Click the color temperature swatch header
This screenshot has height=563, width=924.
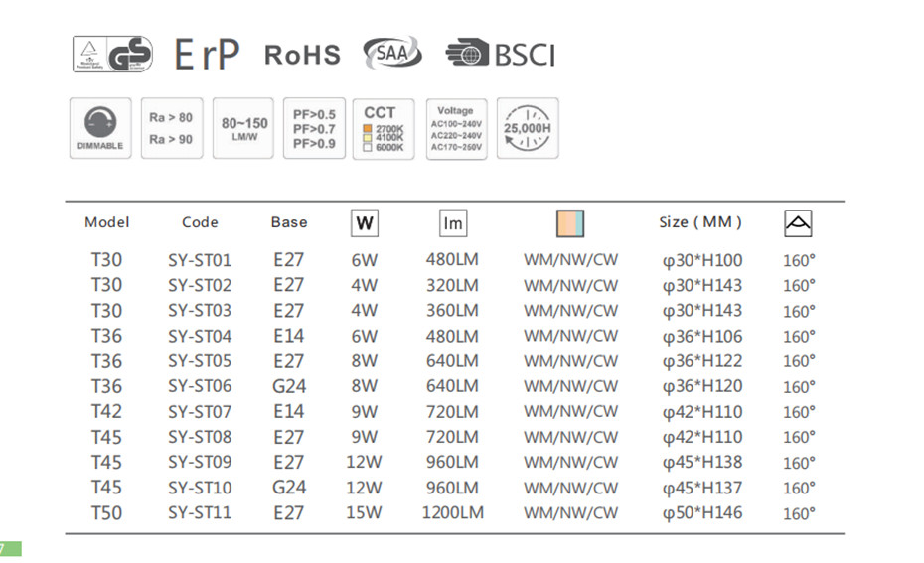(570, 223)
